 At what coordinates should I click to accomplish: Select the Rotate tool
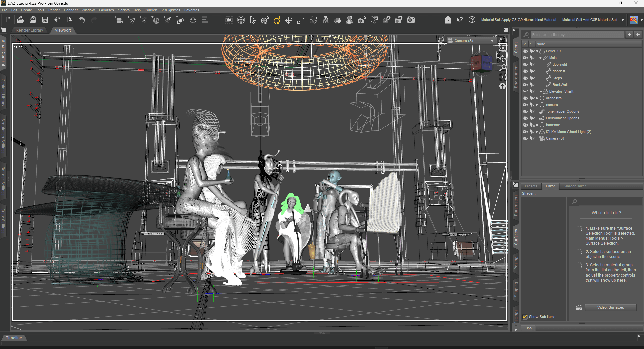pyautogui.click(x=277, y=20)
